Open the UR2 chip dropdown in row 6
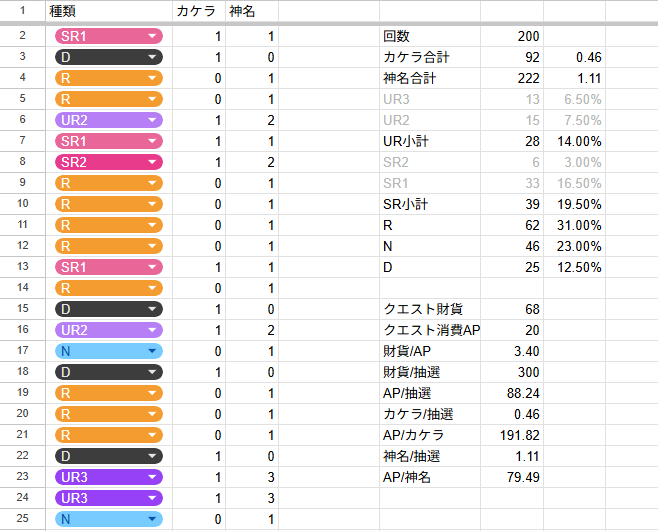The width and height of the screenshot is (658, 531). [x=108, y=120]
